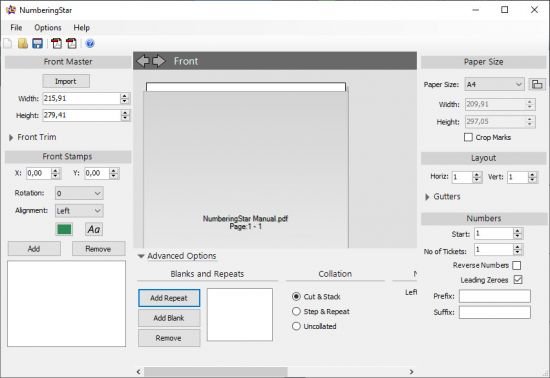The image size is (550, 378).
Task: Collapse the Advanced Options section
Action: click(x=141, y=256)
